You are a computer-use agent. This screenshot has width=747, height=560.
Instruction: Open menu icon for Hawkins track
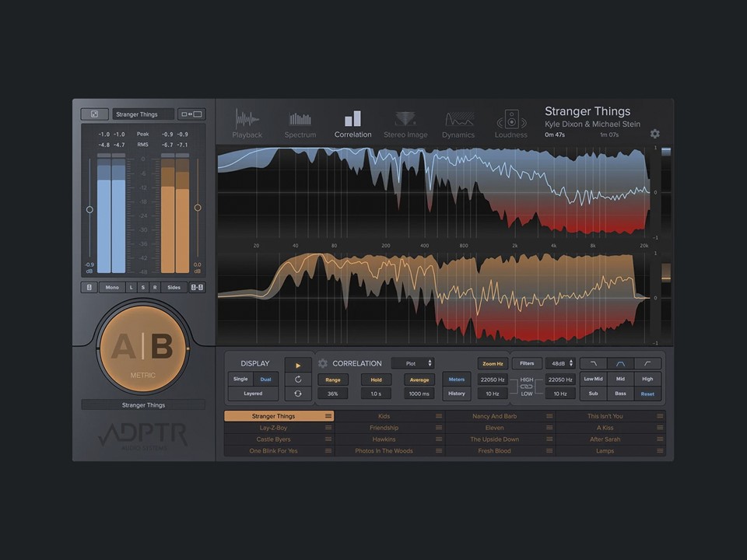coord(439,439)
